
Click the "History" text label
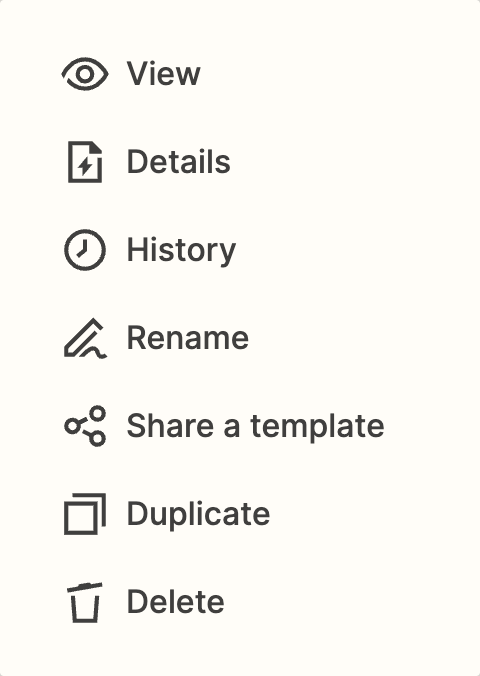click(181, 251)
